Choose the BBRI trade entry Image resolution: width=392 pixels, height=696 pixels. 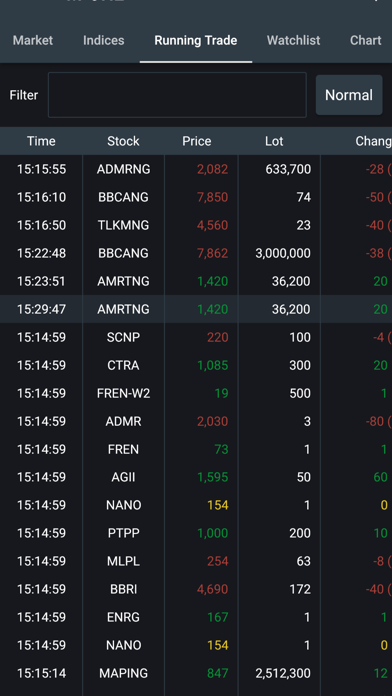pyautogui.click(x=196, y=589)
